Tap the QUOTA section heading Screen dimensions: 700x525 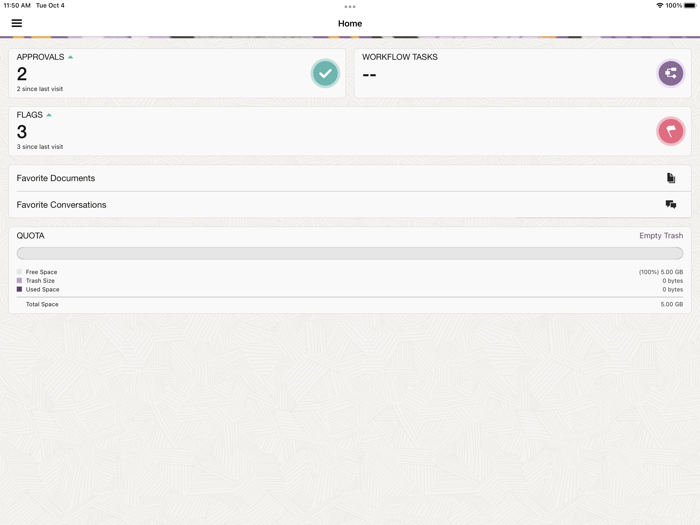pyautogui.click(x=30, y=236)
